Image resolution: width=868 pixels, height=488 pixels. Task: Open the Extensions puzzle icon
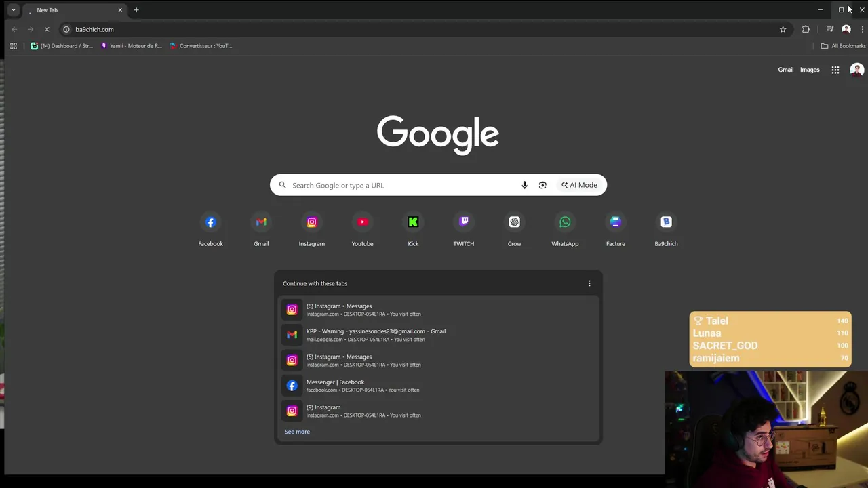pos(806,29)
